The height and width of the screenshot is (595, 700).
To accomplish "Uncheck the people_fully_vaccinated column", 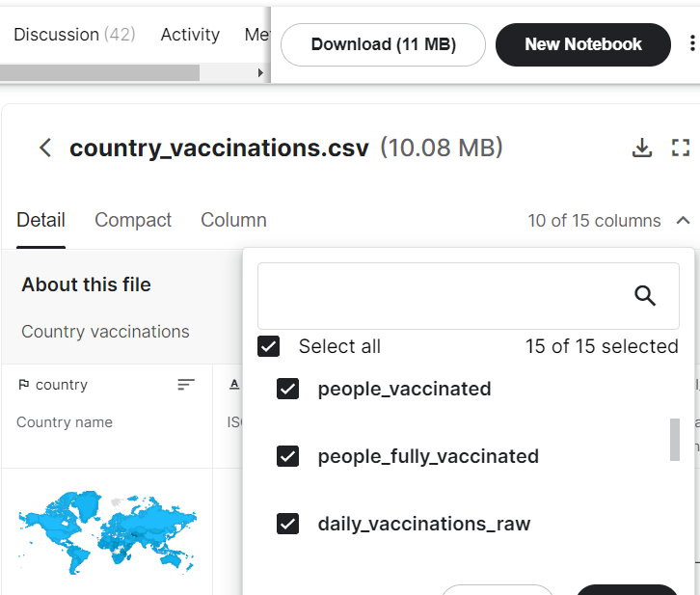I will [287, 456].
